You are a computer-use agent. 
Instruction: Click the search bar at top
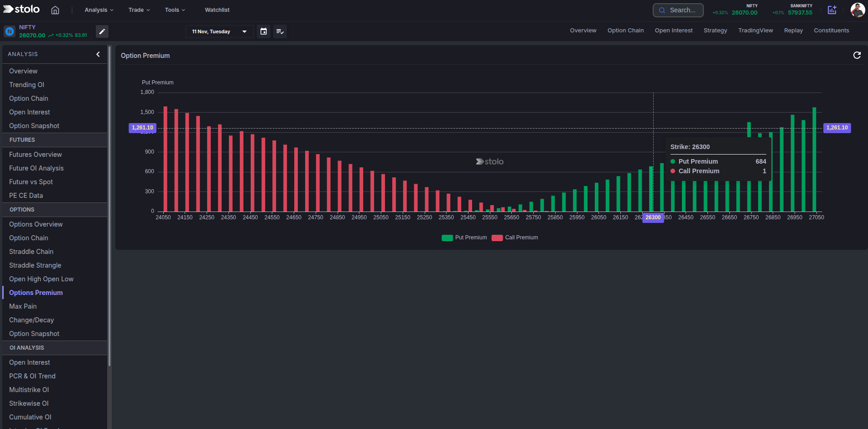pyautogui.click(x=678, y=10)
